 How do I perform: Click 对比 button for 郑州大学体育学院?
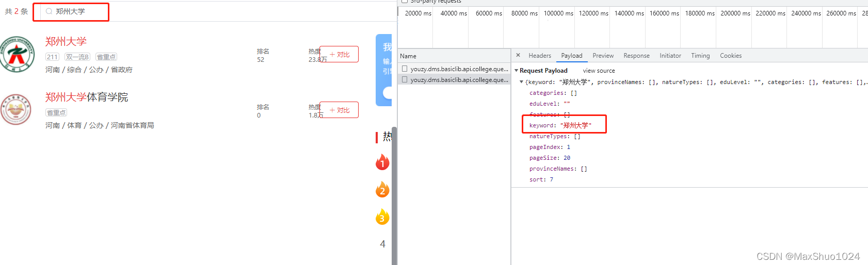coord(339,110)
